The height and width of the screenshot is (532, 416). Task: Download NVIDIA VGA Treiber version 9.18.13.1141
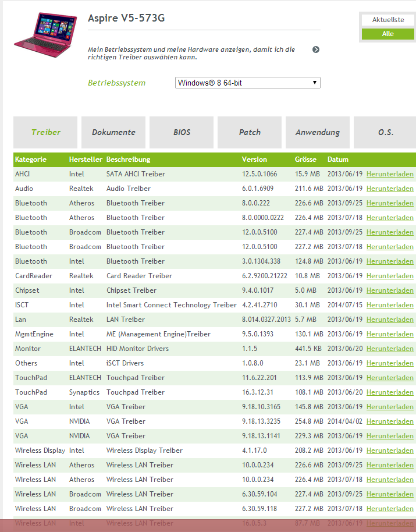coord(390,436)
